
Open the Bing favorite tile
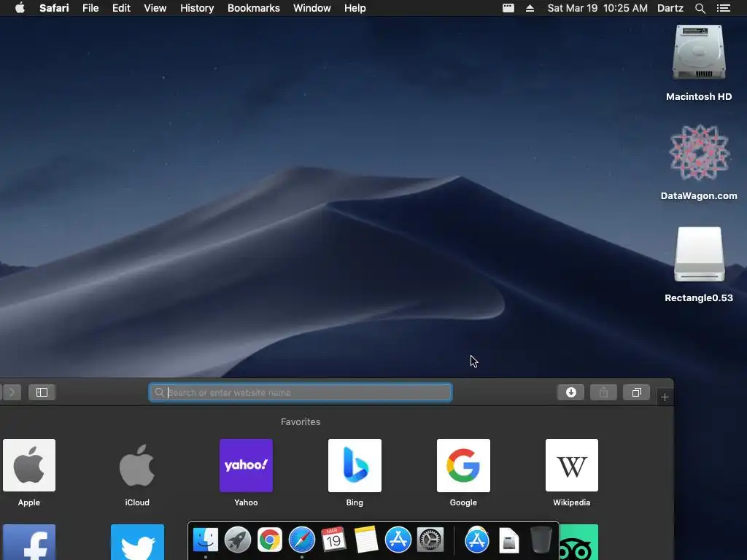tap(355, 465)
